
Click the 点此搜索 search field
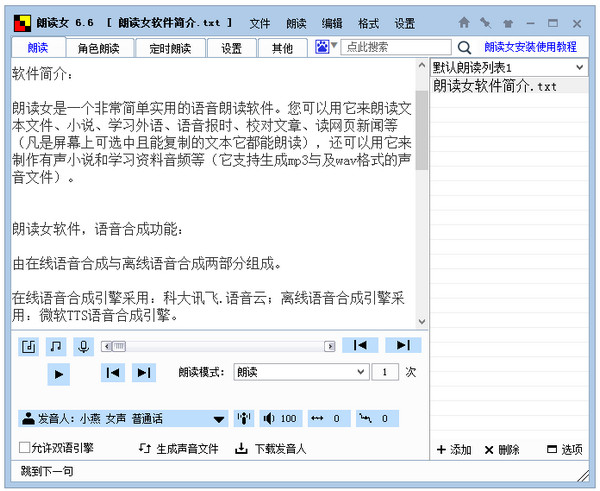(396, 47)
